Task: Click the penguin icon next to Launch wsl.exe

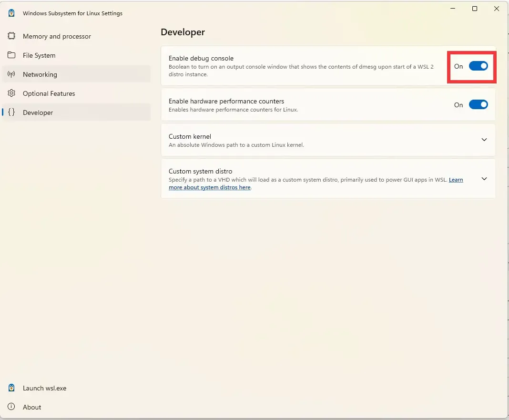Action: click(11, 388)
